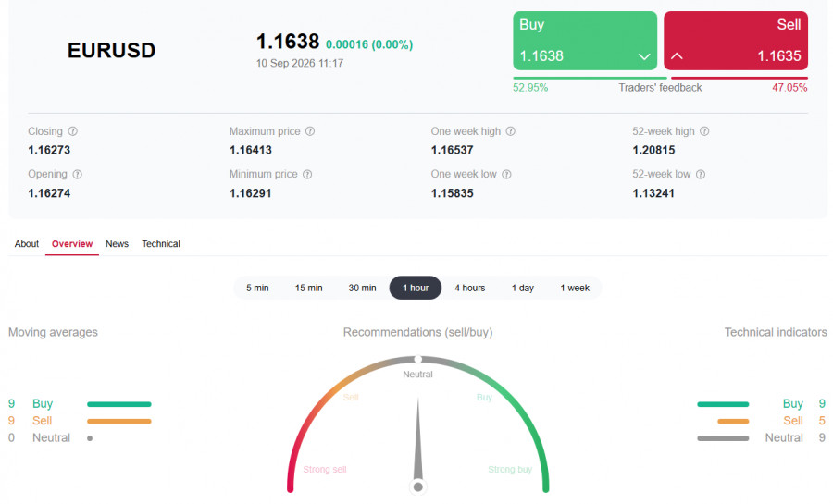This screenshot has height=504, width=833.
Task: Click the Moving averages Sell bar
Action: pos(119,422)
